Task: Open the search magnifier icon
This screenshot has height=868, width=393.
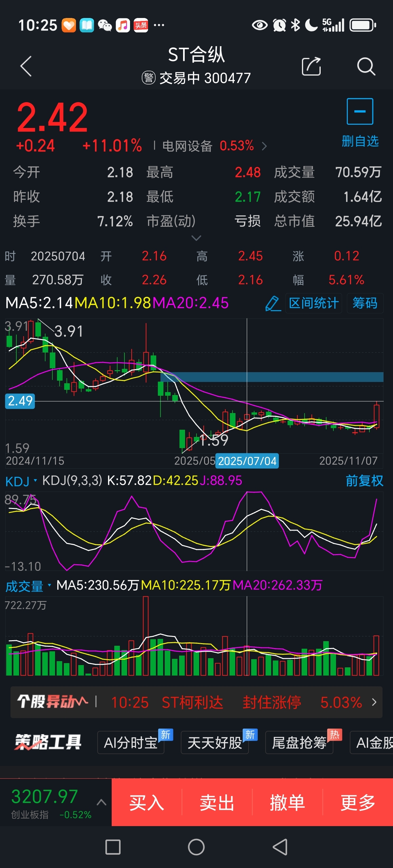Action: point(366,66)
